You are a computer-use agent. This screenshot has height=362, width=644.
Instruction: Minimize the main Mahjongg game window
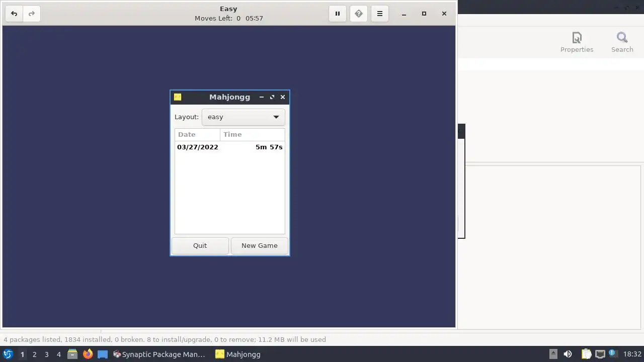pyautogui.click(x=404, y=14)
